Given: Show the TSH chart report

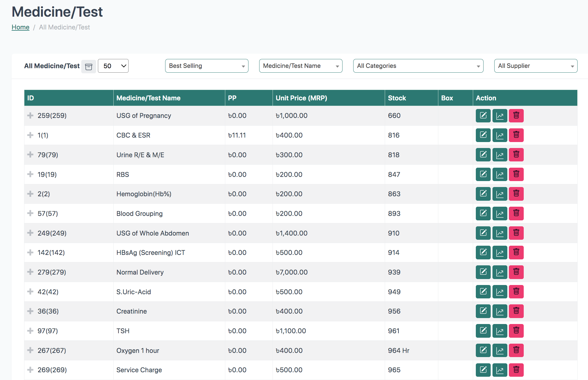Looking at the screenshot, I should pos(500,331).
